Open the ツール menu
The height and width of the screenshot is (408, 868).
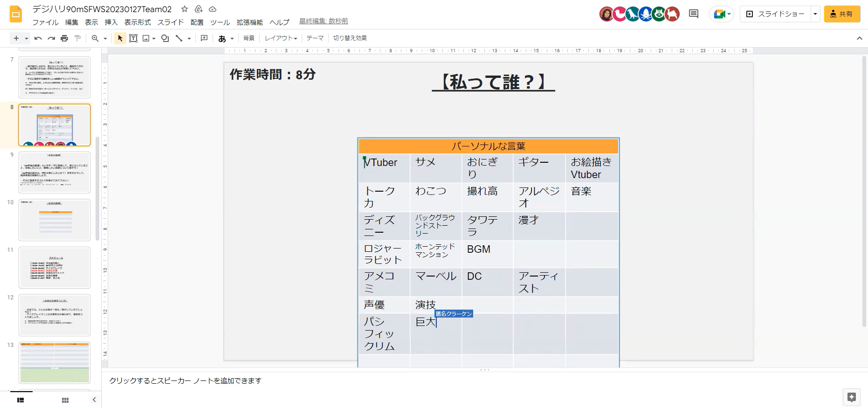coord(220,22)
